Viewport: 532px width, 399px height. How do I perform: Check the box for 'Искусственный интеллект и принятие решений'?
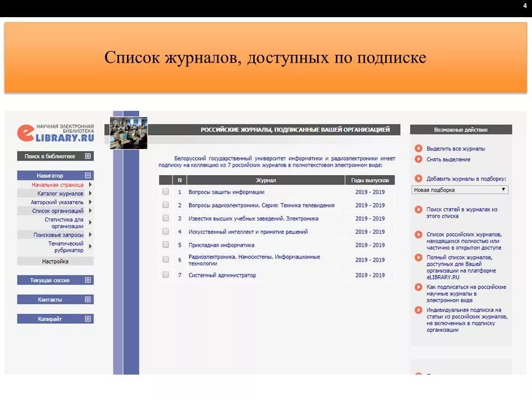click(166, 232)
